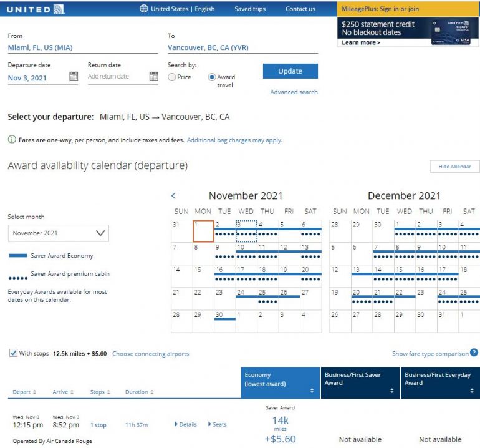Open the Advanced search link
The height and width of the screenshot is (448, 480).
(x=294, y=92)
